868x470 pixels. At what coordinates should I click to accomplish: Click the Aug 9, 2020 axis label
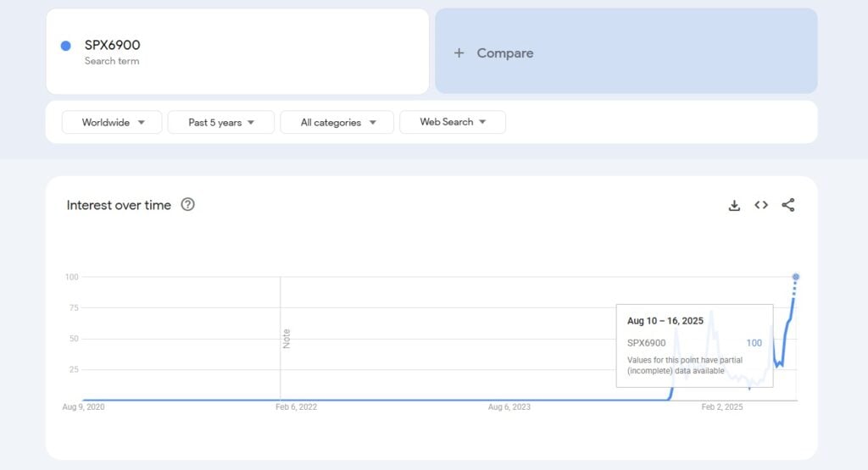coord(84,407)
